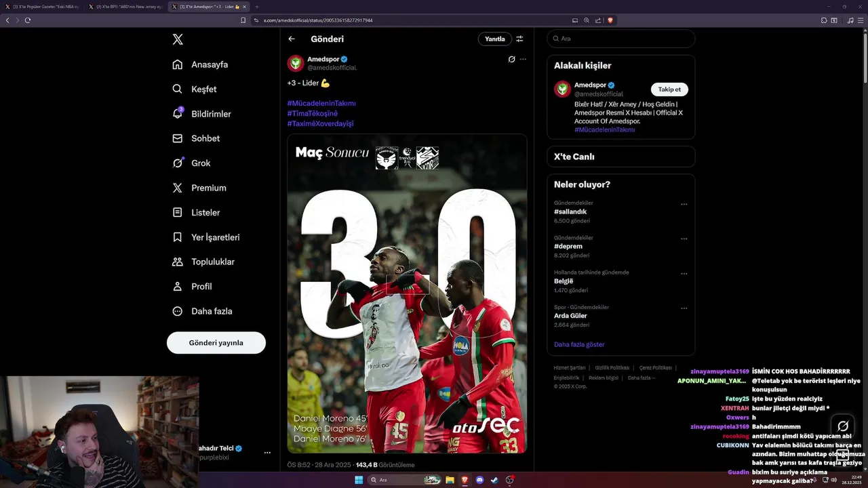
Task: Click the #MücadeleninTakımı hashtag in post
Action: [321, 103]
